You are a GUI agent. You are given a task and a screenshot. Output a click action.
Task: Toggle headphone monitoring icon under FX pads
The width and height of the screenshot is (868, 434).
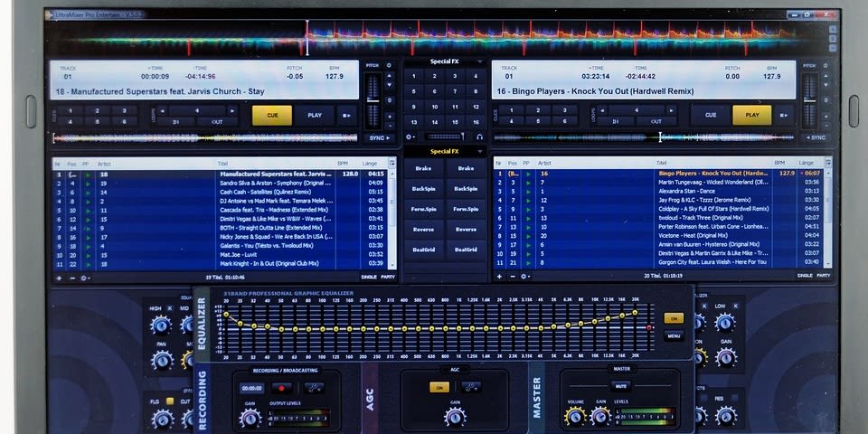[x=479, y=137]
